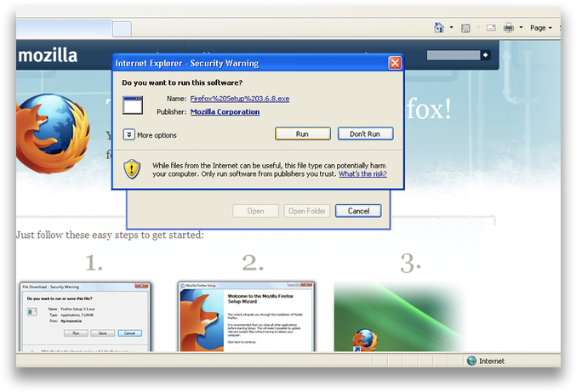
Task: Click the RSS feeds icon
Action: tap(465, 28)
